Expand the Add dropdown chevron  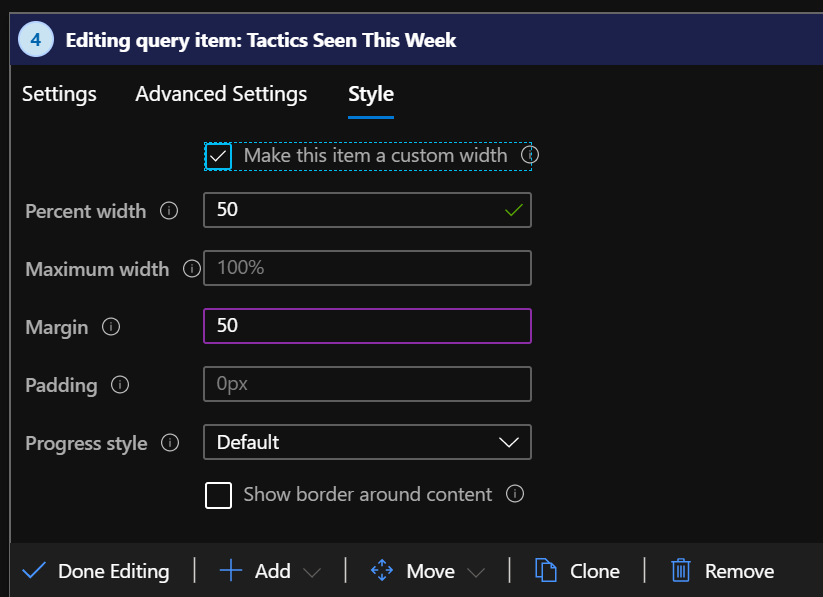(x=312, y=572)
